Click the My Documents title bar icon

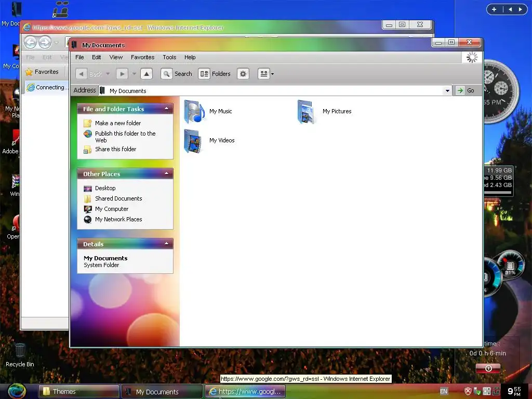pos(75,45)
